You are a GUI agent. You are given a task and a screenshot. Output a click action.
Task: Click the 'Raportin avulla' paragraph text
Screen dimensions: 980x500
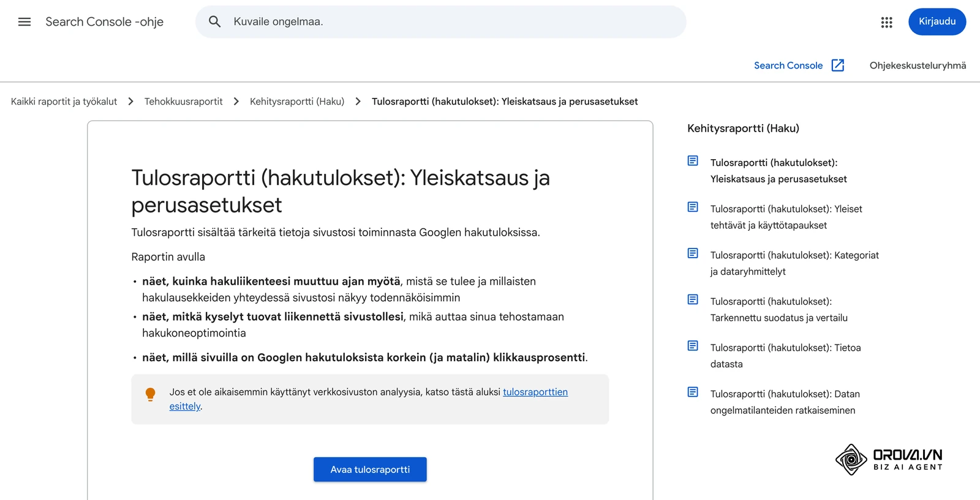tap(168, 257)
